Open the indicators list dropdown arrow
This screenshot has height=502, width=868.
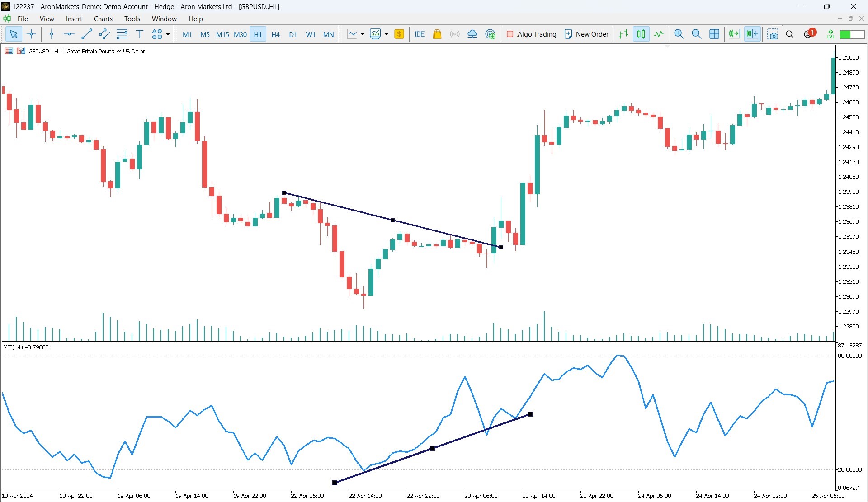point(363,34)
